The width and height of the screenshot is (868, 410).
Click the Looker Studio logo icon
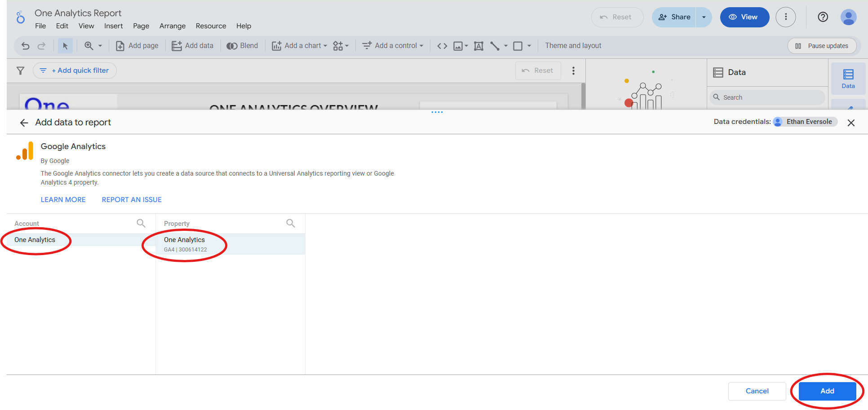20,18
